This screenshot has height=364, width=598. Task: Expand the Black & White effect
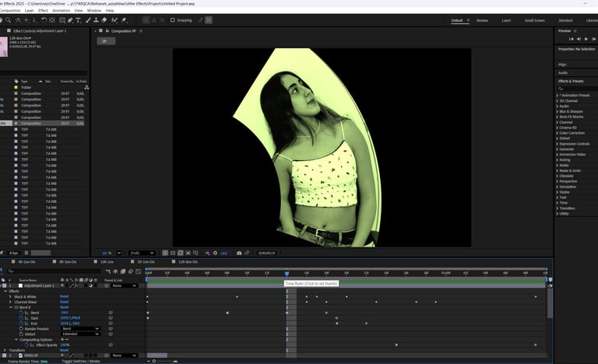(12, 296)
